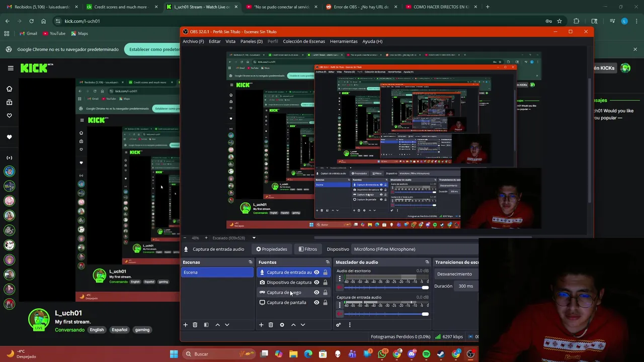Image resolution: width=644 pixels, height=362 pixels.
Task: Open Vista menu in OBS
Action: [230, 41]
